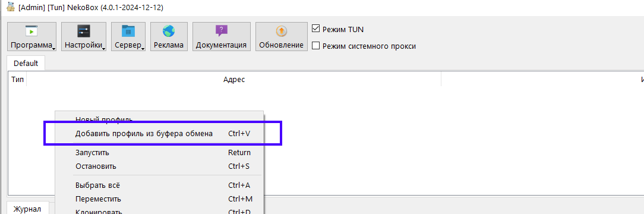Screen dimensions: 644x214
Task: Enable Режим системного прокси checkbox
Action: pyautogui.click(x=316, y=46)
